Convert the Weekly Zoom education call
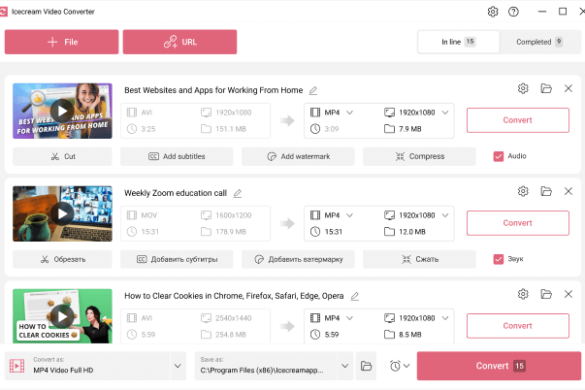The width and height of the screenshot is (585, 390). tap(518, 223)
